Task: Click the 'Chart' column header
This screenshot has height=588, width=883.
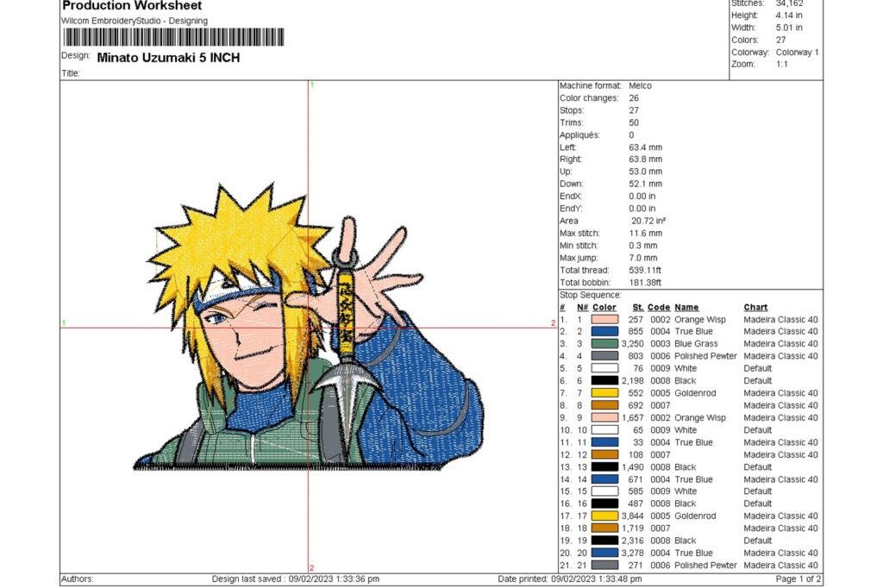Action: [x=755, y=308]
